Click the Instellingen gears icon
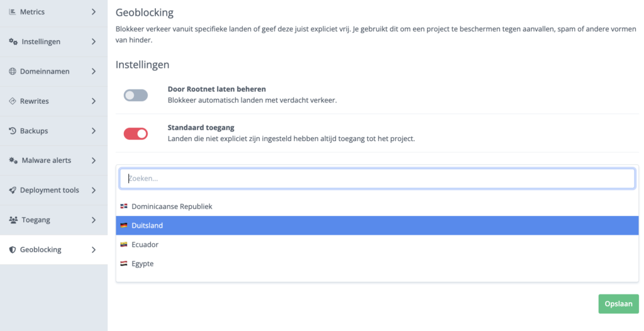 [13, 42]
